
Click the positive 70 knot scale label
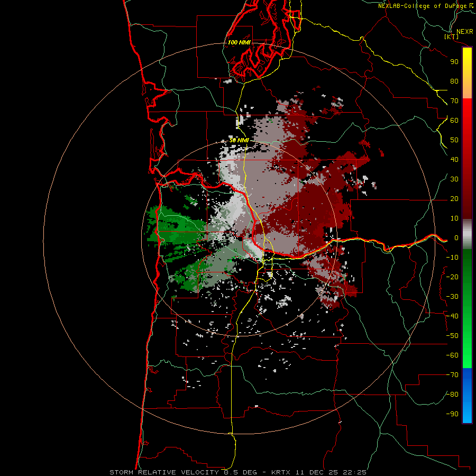(x=454, y=101)
